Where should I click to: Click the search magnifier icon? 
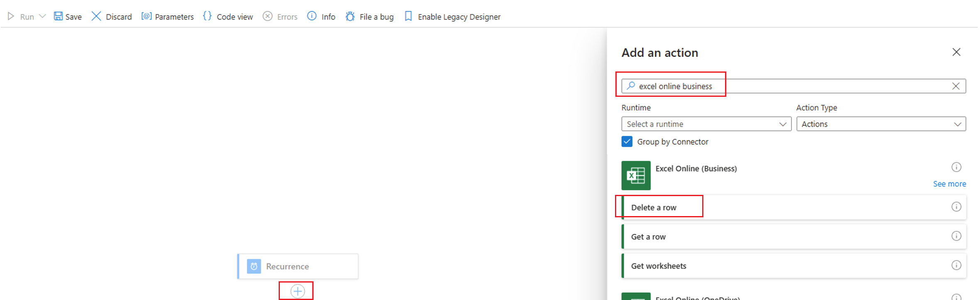[x=631, y=86]
